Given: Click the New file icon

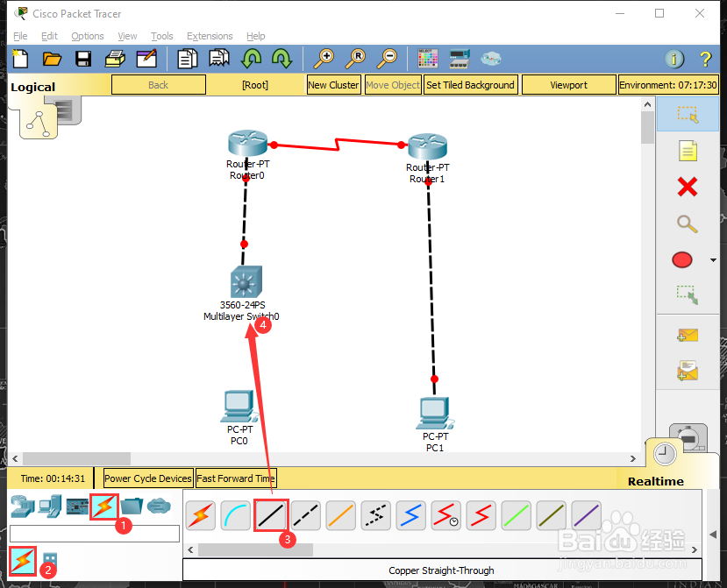Looking at the screenshot, I should point(20,59).
